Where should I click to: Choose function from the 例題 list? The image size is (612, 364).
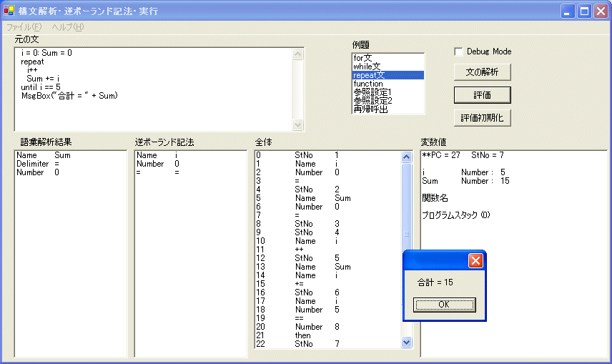coord(368,84)
